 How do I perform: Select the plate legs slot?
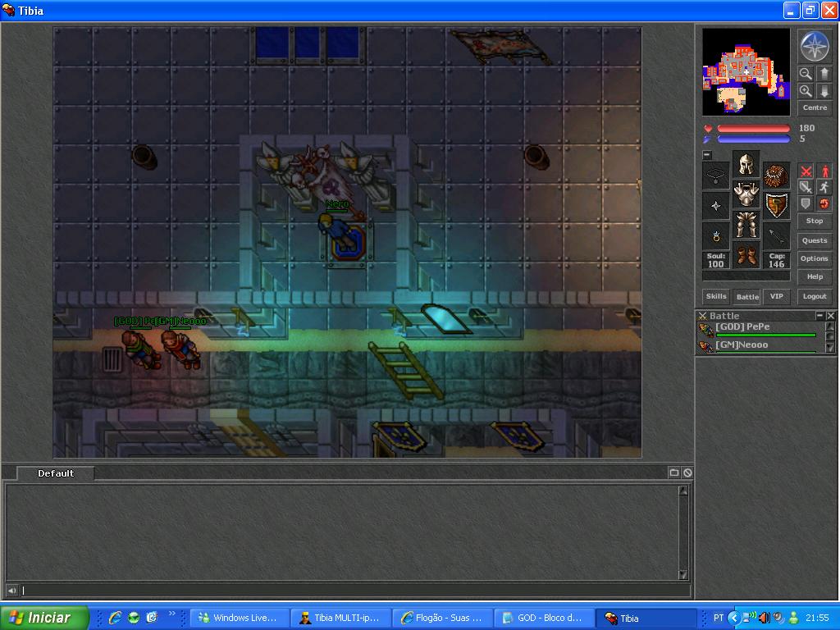click(746, 225)
